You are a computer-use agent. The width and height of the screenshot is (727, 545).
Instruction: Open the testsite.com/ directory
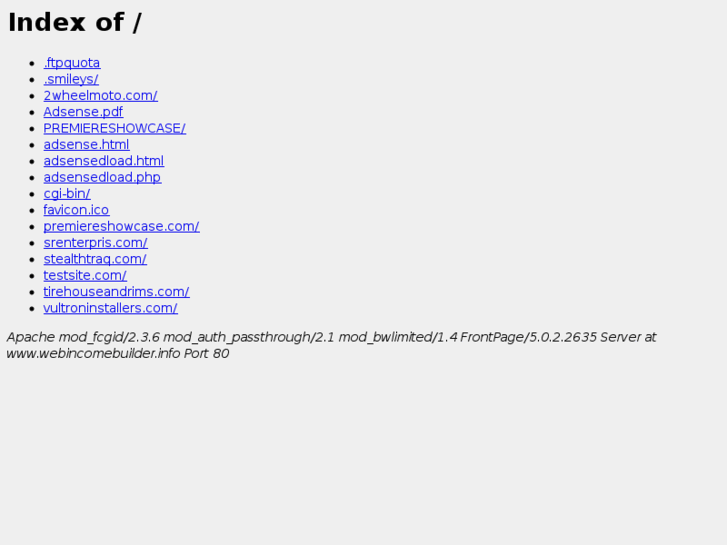(85, 275)
